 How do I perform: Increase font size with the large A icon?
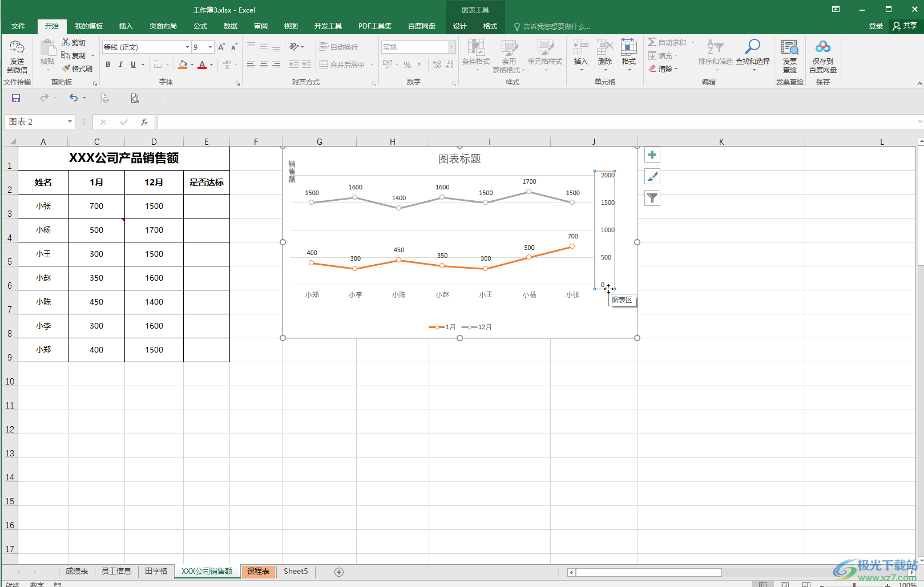[x=221, y=47]
